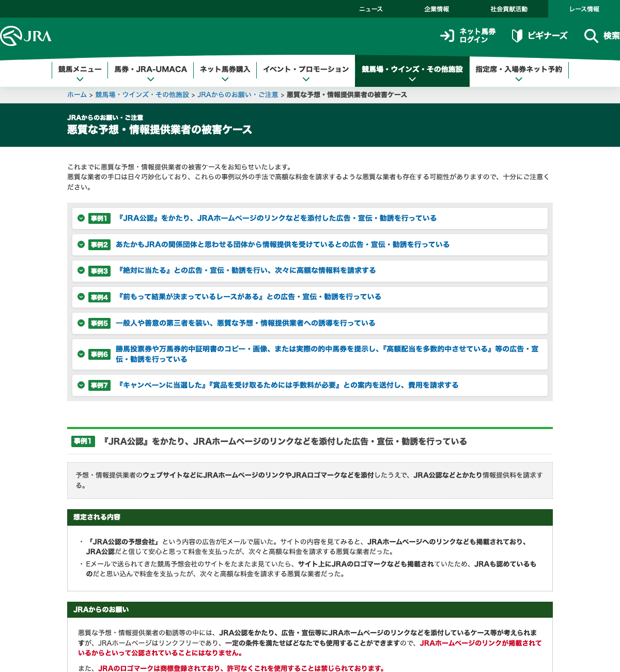This screenshot has width=620, height=672.
Task: Open 競馬場・ウインズ・その他施設 breadcrumb link
Action: pos(142,95)
